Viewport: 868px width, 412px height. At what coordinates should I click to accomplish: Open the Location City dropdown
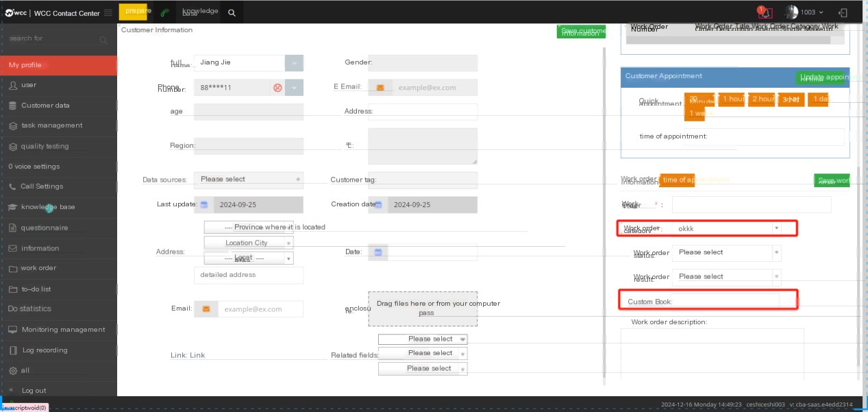(249, 243)
